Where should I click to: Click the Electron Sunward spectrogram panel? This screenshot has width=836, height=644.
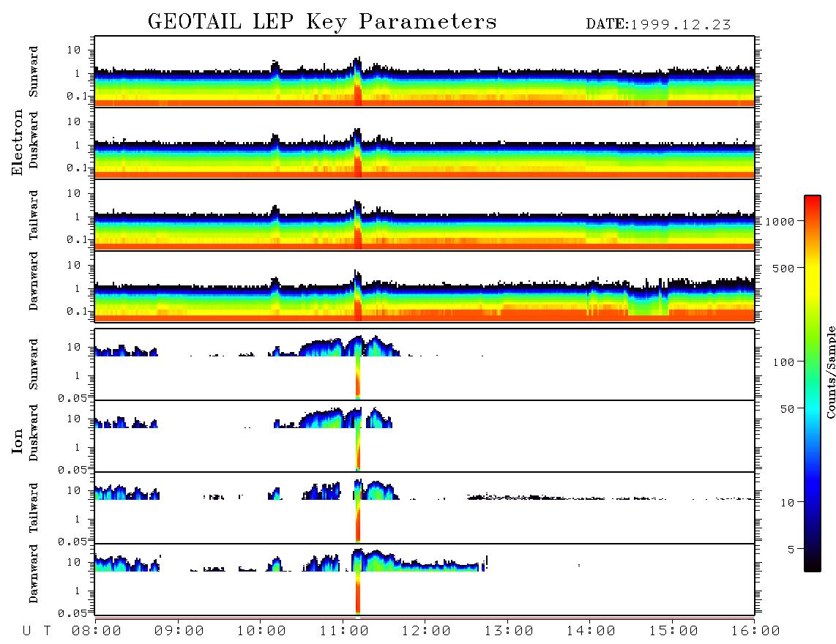pyautogui.click(x=425, y=72)
